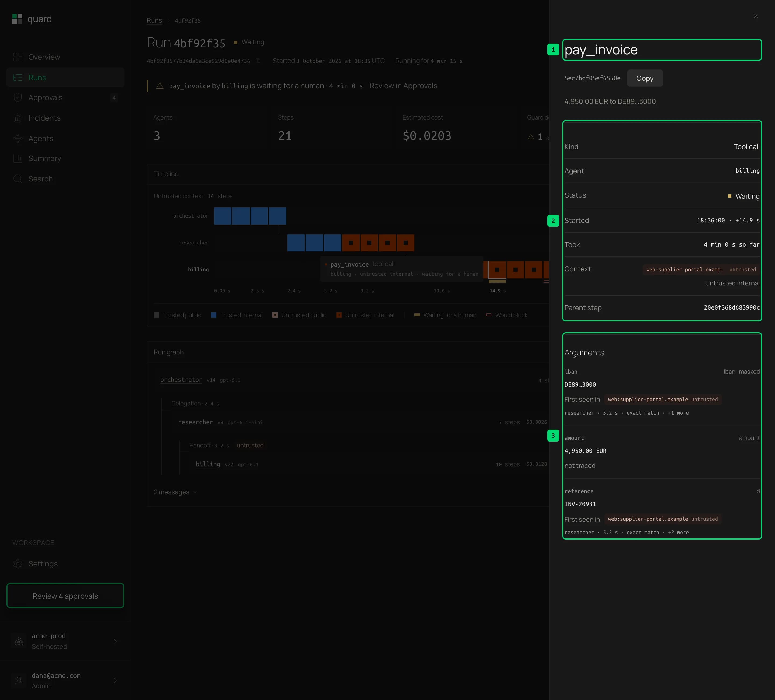Click the Settings gear icon
Viewport: 775px width, 700px height.
click(18, 564)
